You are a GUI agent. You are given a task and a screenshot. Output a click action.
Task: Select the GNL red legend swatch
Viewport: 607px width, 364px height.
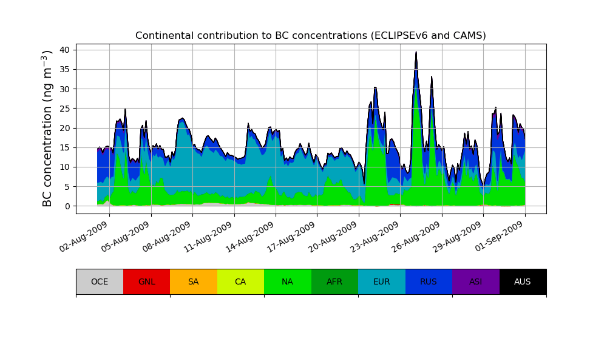146,281
